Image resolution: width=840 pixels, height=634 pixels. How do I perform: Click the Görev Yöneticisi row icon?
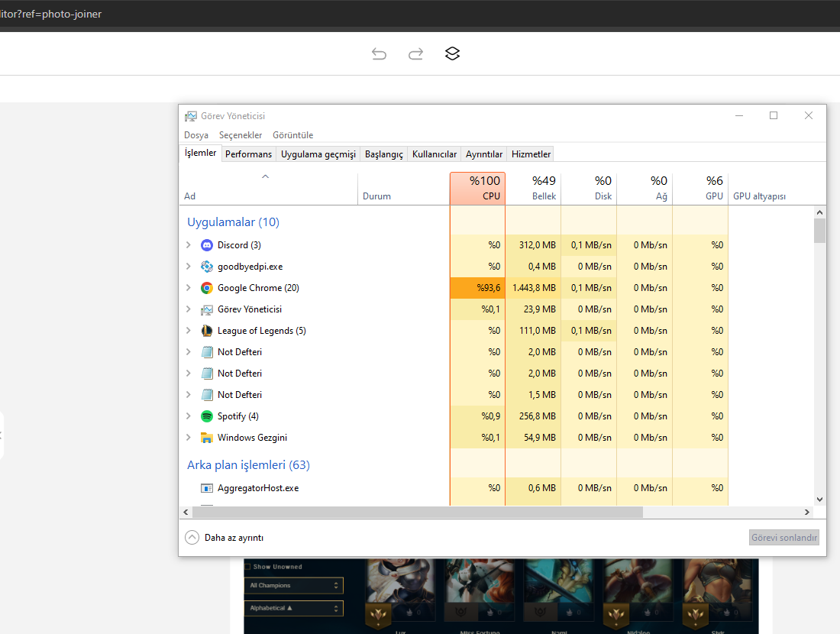(207, 309)
